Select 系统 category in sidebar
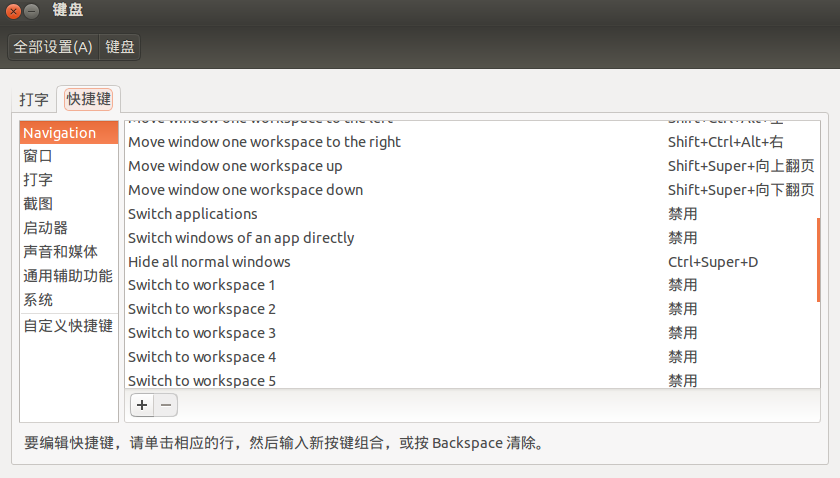840x478 pixels. point(69,300)
